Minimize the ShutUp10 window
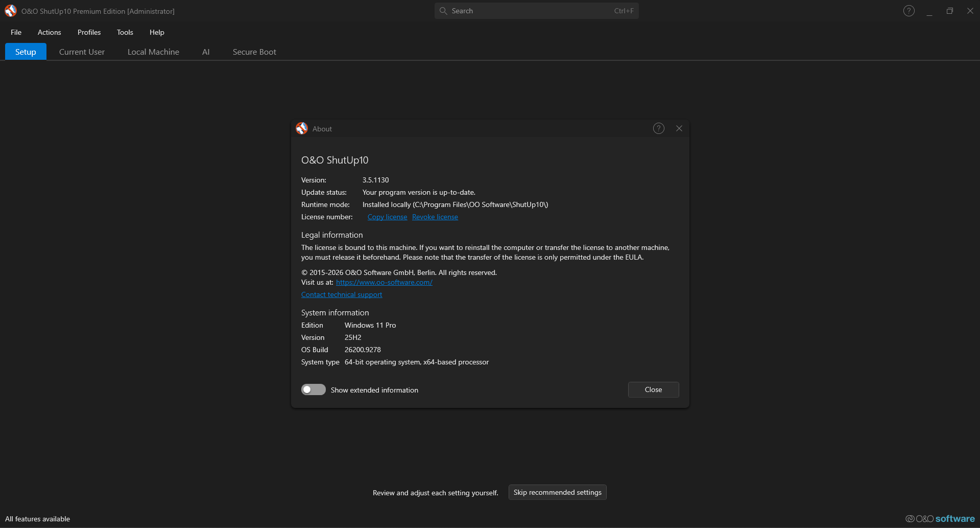980x528 pixels. point(929,11)
